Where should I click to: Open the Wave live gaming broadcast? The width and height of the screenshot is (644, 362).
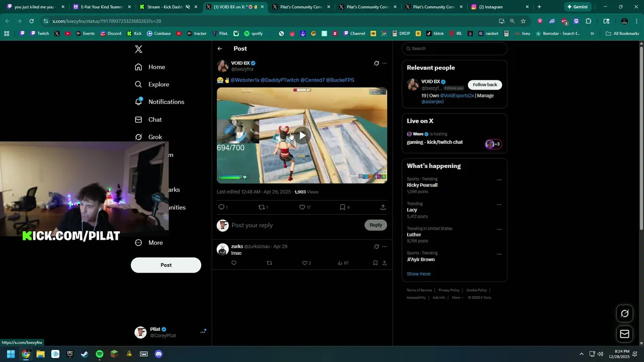click(x=454, y=139)
